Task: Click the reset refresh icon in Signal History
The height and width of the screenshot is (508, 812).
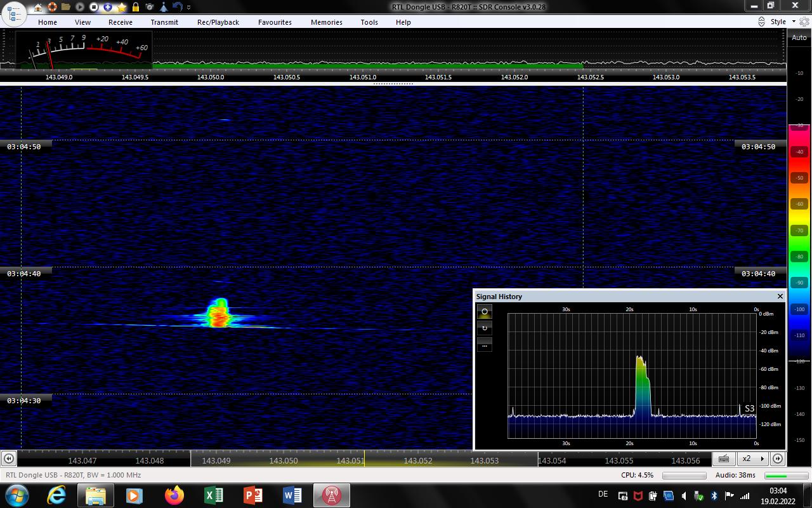Action: click(485, 328)
